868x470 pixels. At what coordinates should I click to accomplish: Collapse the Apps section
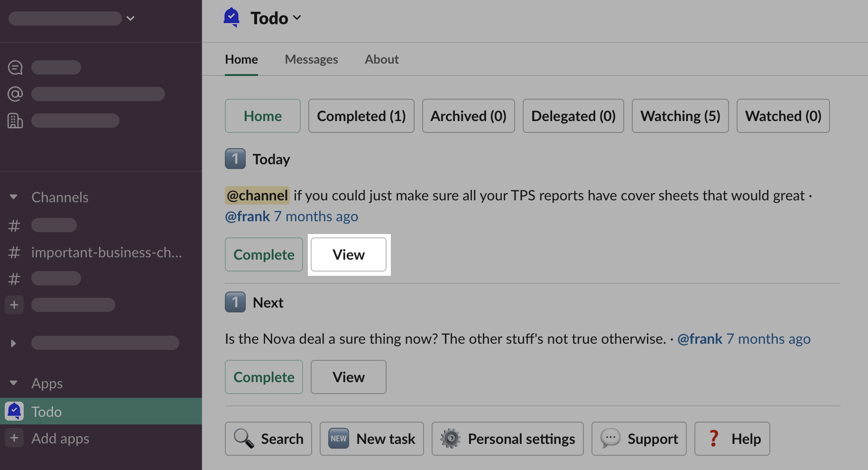[x=14, y=383]
